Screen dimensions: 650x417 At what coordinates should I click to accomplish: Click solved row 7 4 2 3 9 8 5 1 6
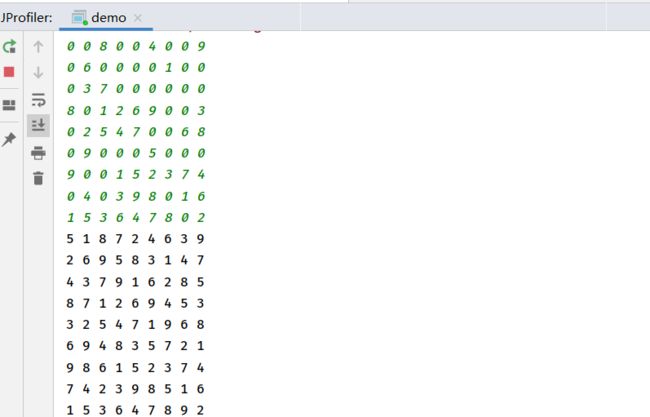point(135,389)
